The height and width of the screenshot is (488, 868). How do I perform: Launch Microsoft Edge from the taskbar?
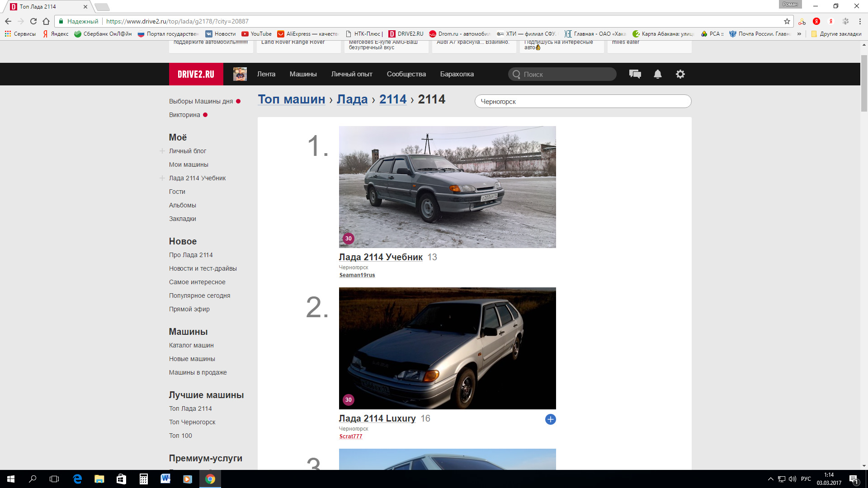77,479
